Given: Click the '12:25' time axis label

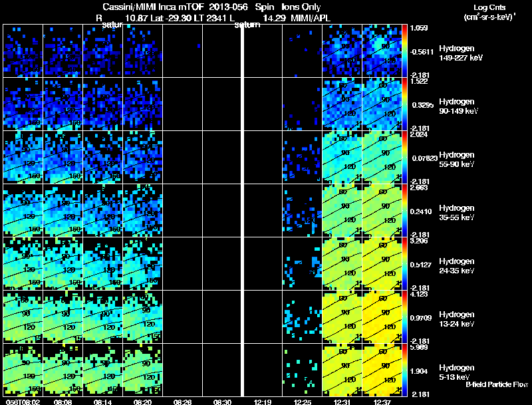Looking at the screenshot, I should 302,402.
